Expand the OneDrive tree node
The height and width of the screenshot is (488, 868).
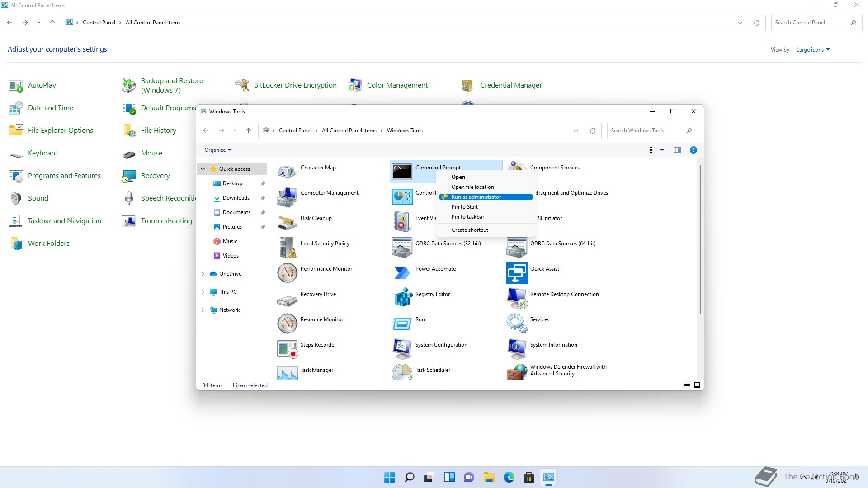tap(203, 274)
